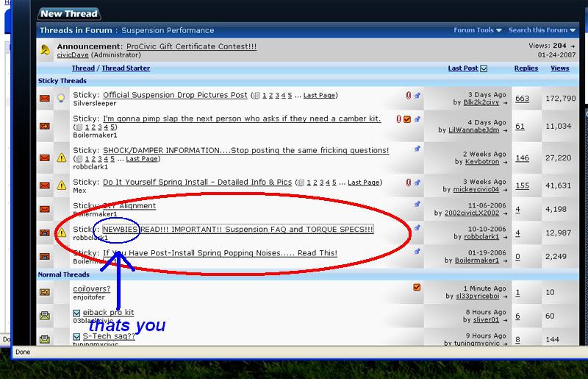Sort by Replies column
The height and width of the screenshot is (379, 588).
coord(526,68)
